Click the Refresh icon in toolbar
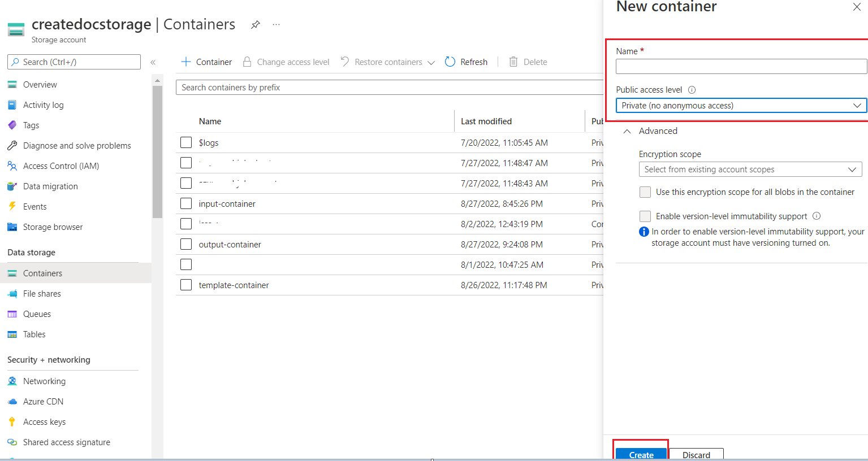 coord(450,62)
